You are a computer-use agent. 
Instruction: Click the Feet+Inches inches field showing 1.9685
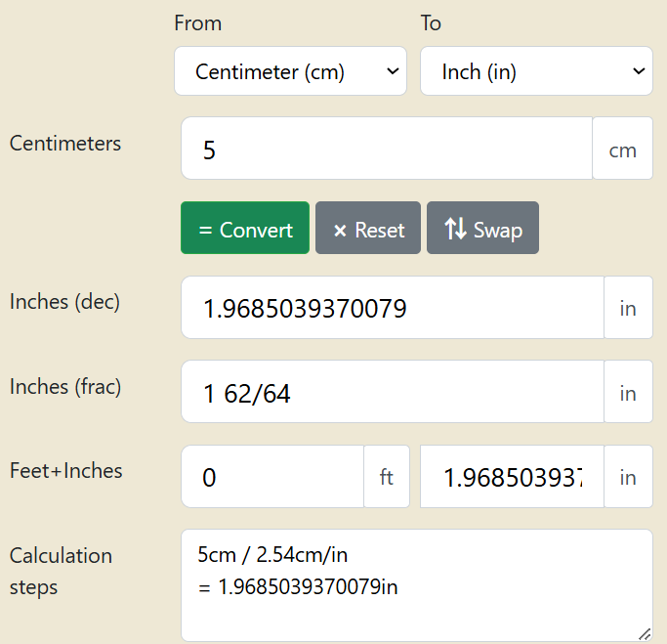(512, 476)
